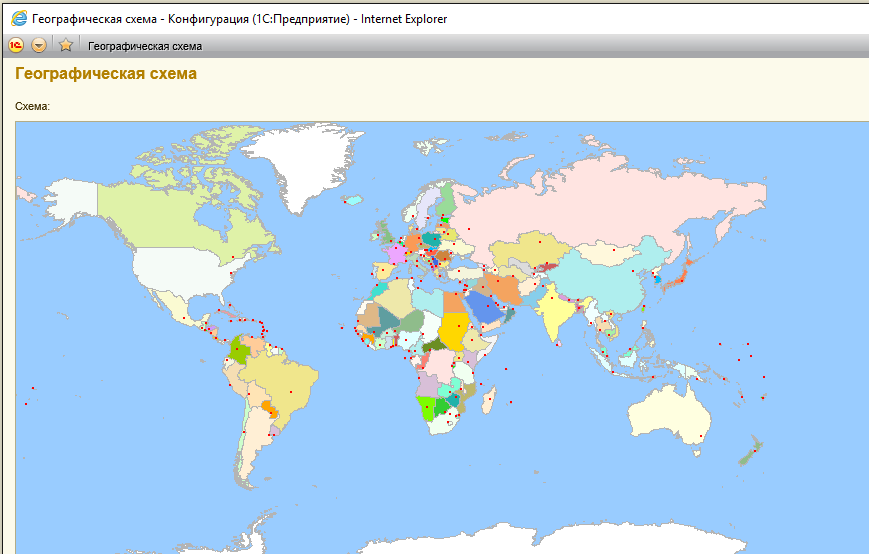Screen dimensions: 869x554
Task: Select the bright green Namibia region
Action: pos(427,407)
